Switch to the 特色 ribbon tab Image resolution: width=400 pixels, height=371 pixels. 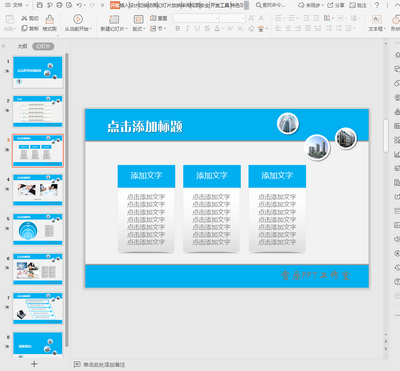237,5
